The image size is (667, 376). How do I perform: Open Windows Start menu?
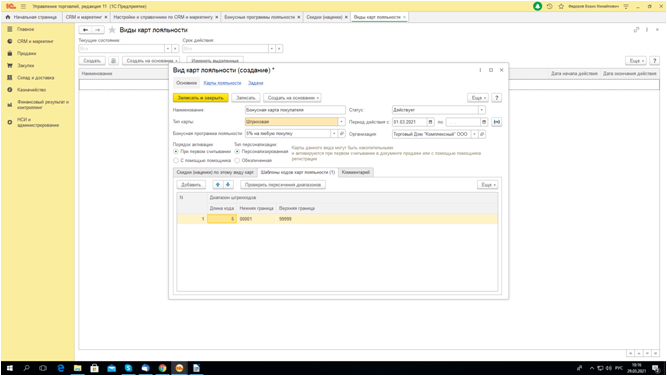[9, 368]
